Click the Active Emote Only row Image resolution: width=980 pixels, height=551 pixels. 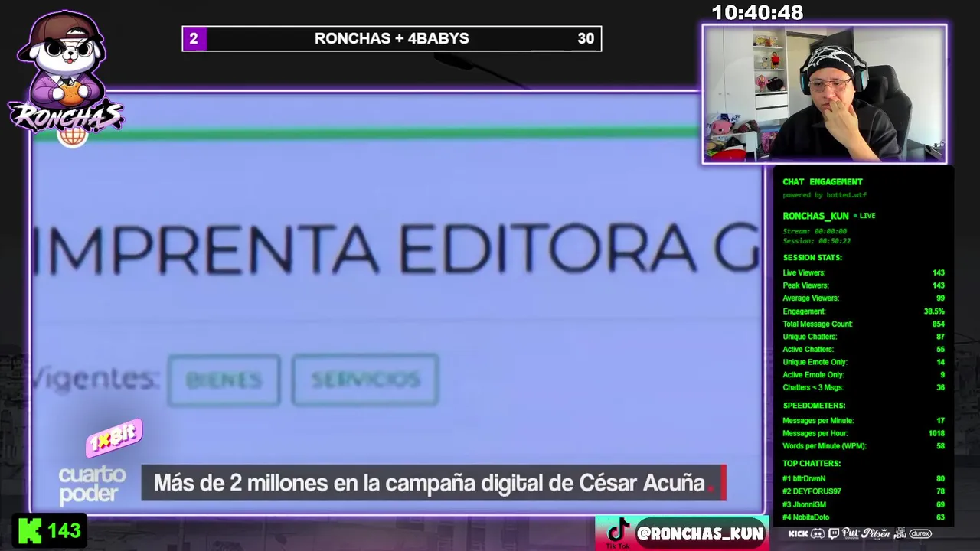point(864,375)
